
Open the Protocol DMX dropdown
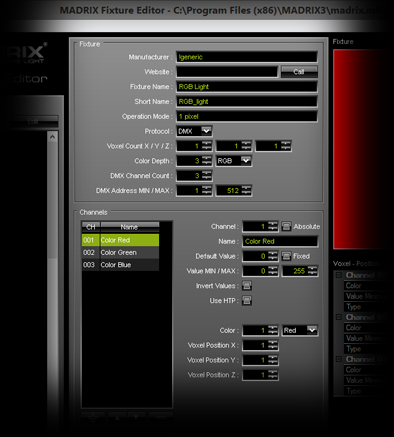pos(194,131)
